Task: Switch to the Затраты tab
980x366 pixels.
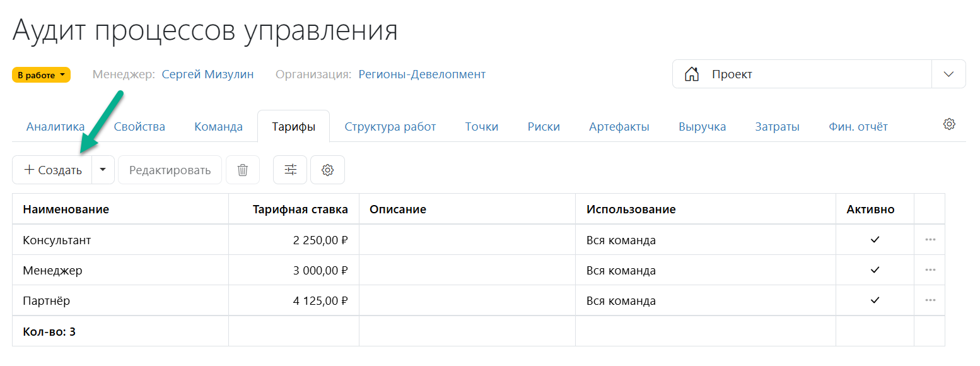Action: point(777,127)
